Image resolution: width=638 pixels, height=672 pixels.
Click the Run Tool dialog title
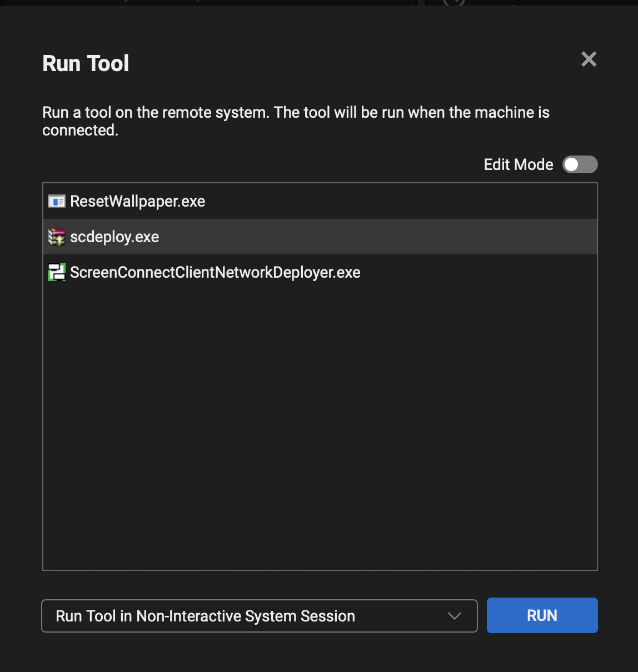[86, 63]
